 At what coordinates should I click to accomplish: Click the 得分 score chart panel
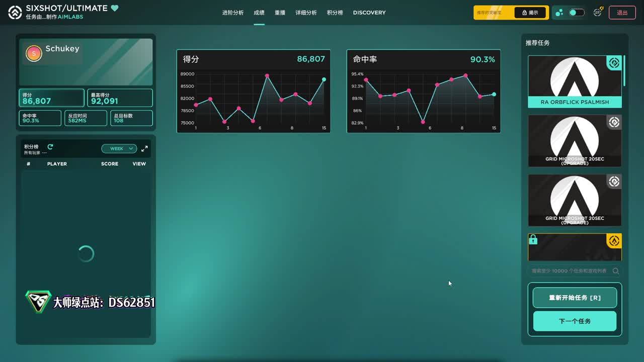[x=254, y=91]
